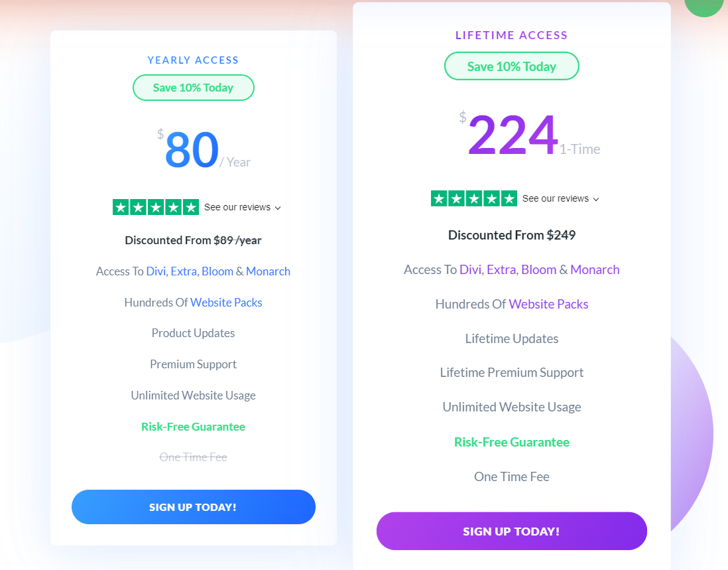The width and height of the screenshot is (728, 570).
Task: Click "Risk-Free Guarantee" in the Lifetime Access card
Action: 511,442
